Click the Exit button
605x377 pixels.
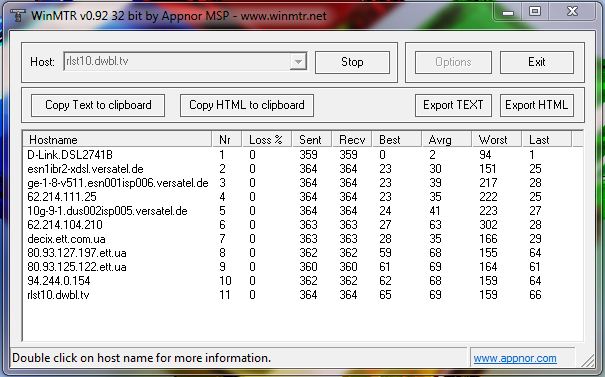click(537, 62)
